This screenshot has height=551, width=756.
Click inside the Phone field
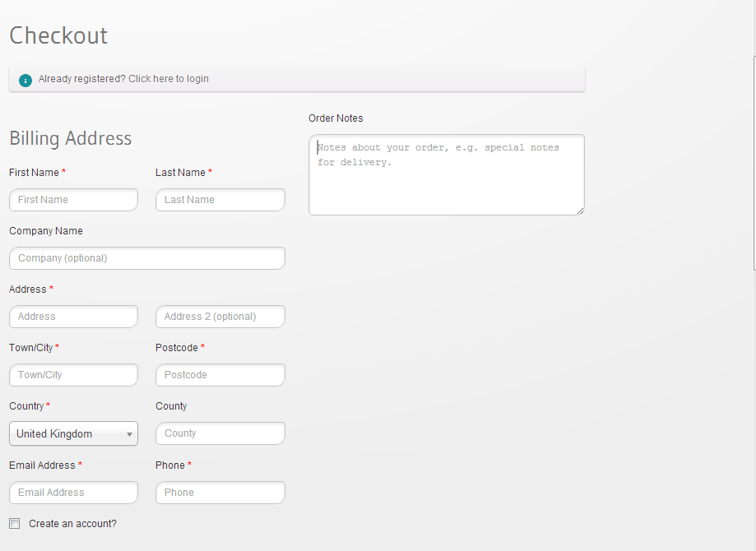pyautogui.click(x=220, y=493)
